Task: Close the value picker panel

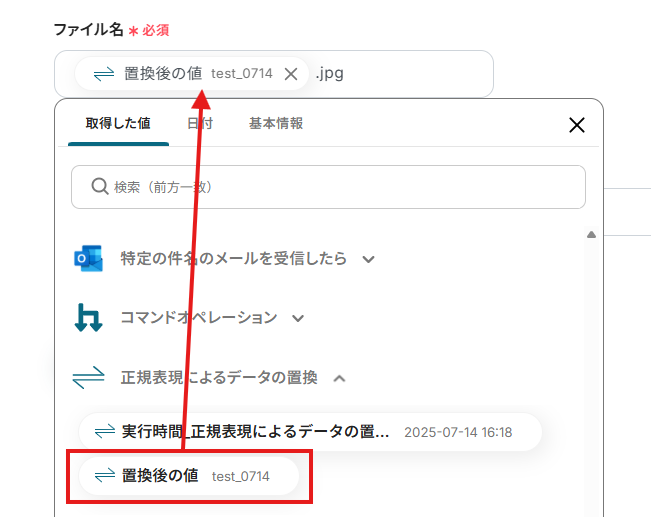Action: coord(577,125)
